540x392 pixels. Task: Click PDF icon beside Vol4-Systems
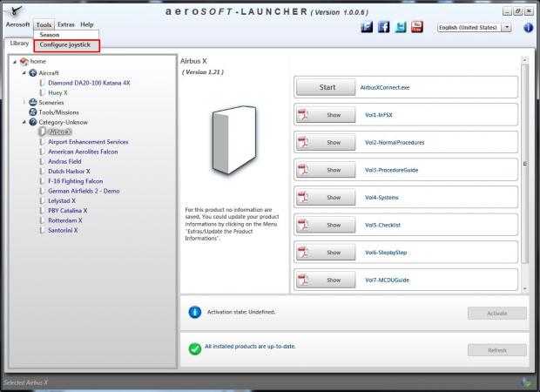tap(303, 198)
